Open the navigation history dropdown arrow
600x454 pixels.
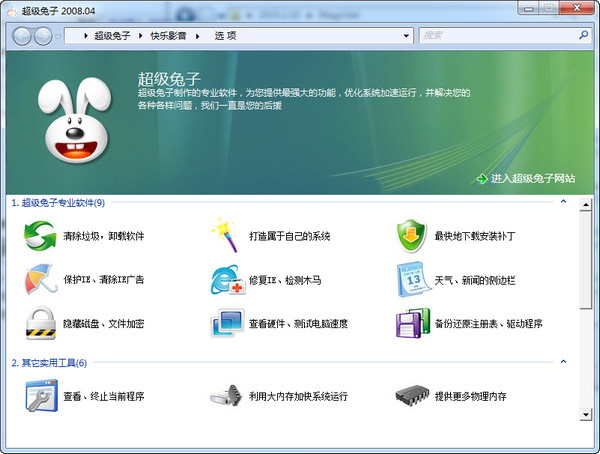coord(58,37)
